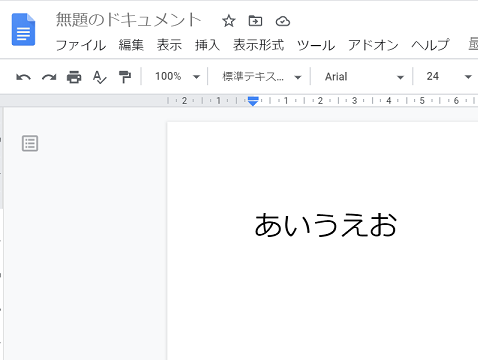Show the document outline
Image resolution: width=478 pixels, height=360 pixels.
coord(30,143)
